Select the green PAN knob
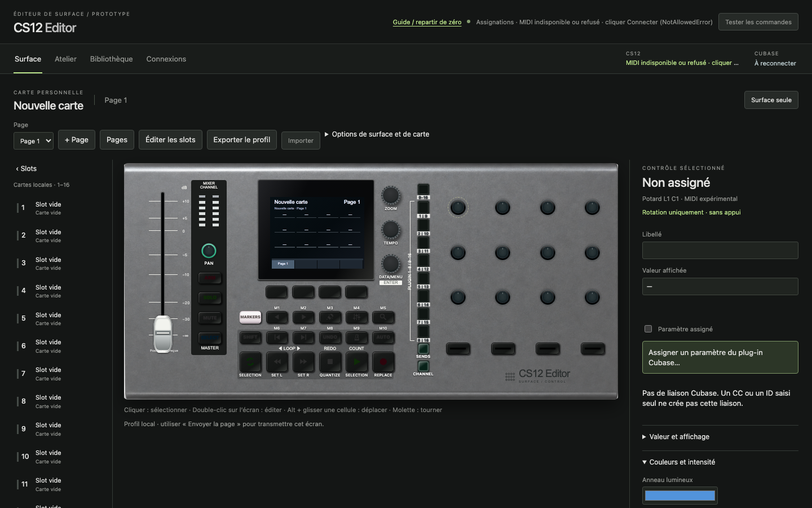Screen dimensions: 812x508 (x=209, y=251)
